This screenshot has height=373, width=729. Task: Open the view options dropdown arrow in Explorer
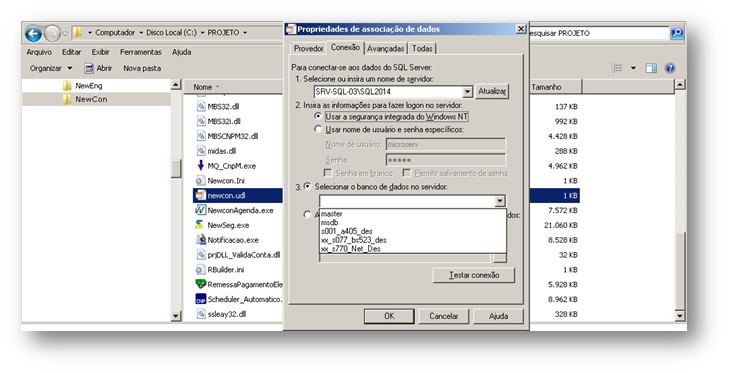[633, 68]
